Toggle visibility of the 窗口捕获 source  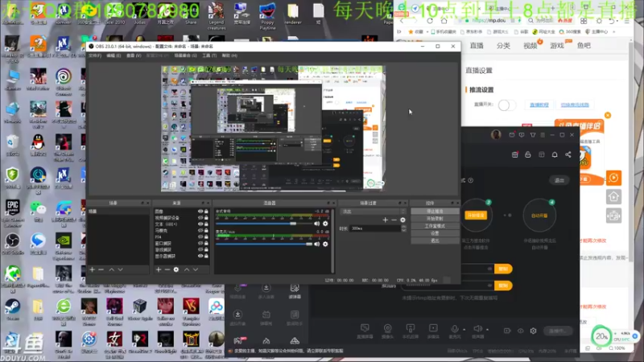(200, 244)
